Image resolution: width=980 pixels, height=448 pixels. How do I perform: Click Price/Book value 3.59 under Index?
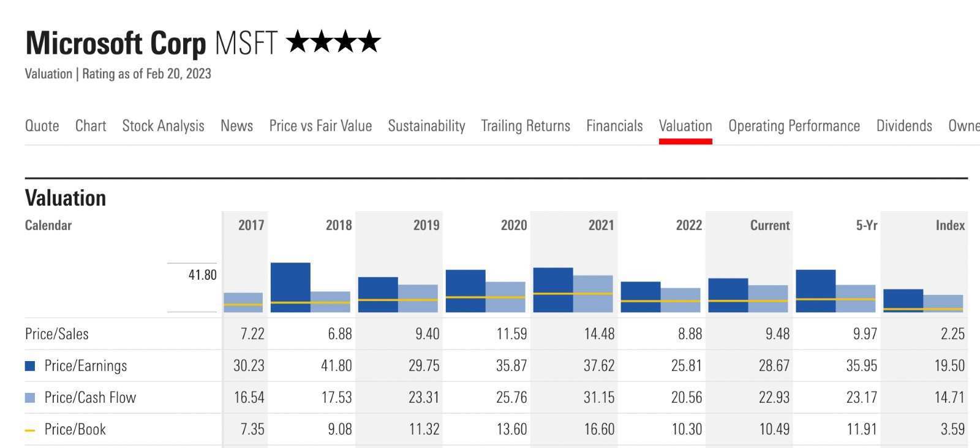pos(952,430)
